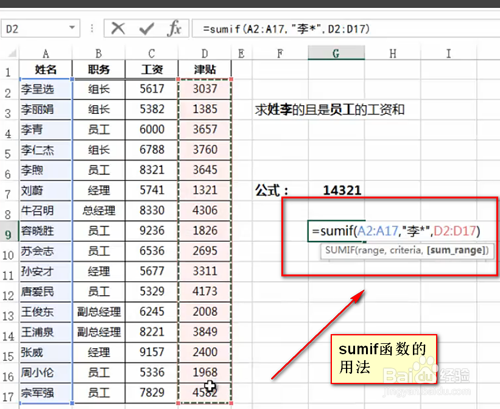
Task: Click salary cell 6788
Action: pyautogui.click(x=152, y=150)
